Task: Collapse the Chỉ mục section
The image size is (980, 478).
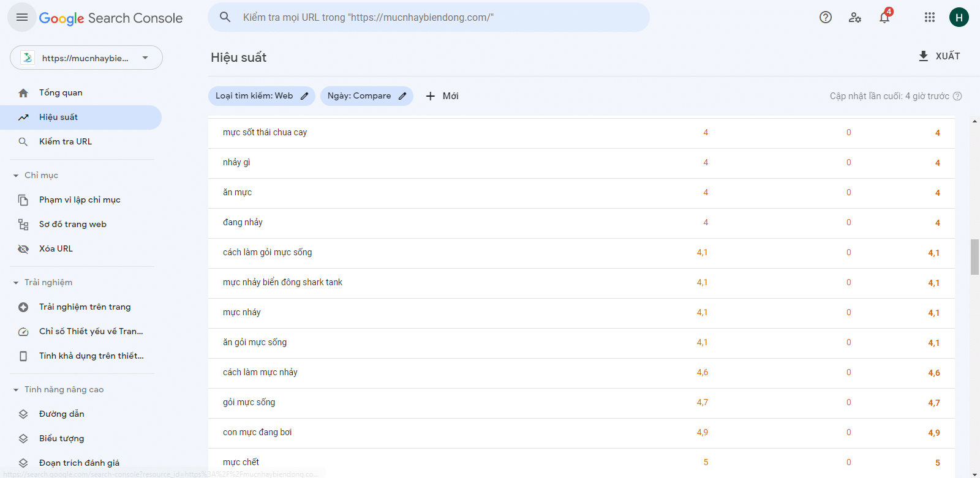Action: (16, 176)
